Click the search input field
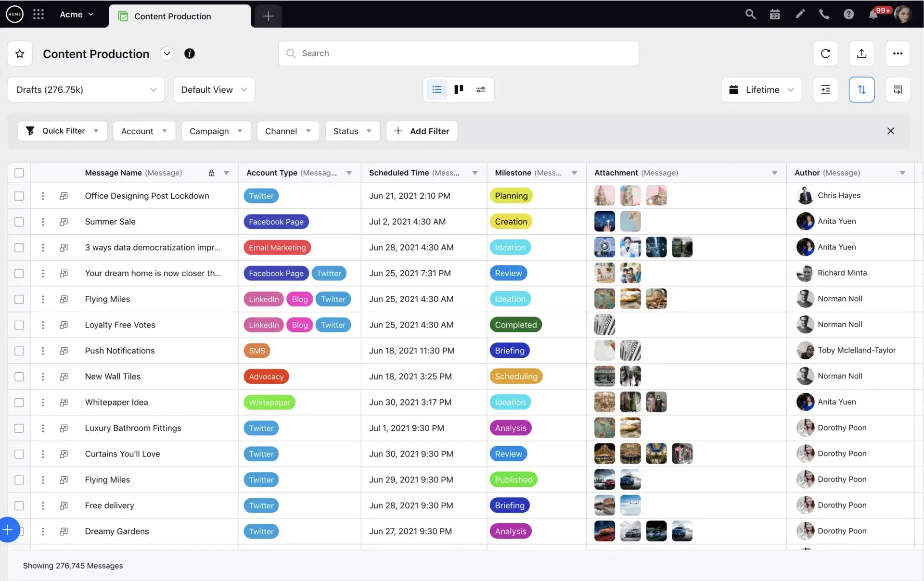924x581 pixels. [x=459, y=53]
